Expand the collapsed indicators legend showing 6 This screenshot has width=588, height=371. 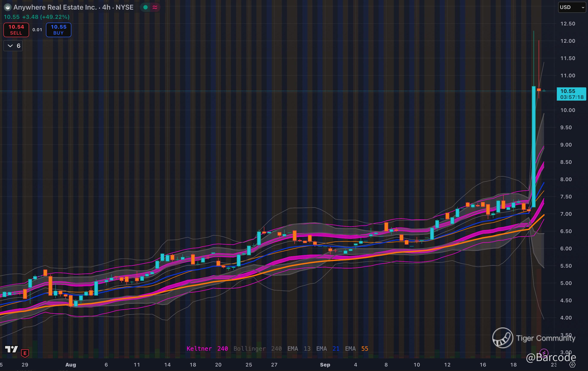click(x=13, y=46)
